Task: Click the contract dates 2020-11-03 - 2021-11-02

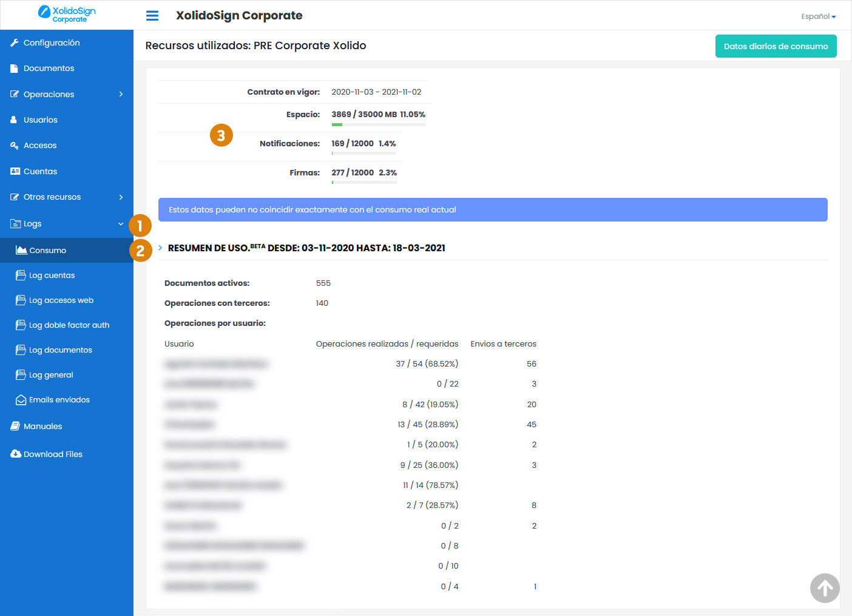Action: 376,92
